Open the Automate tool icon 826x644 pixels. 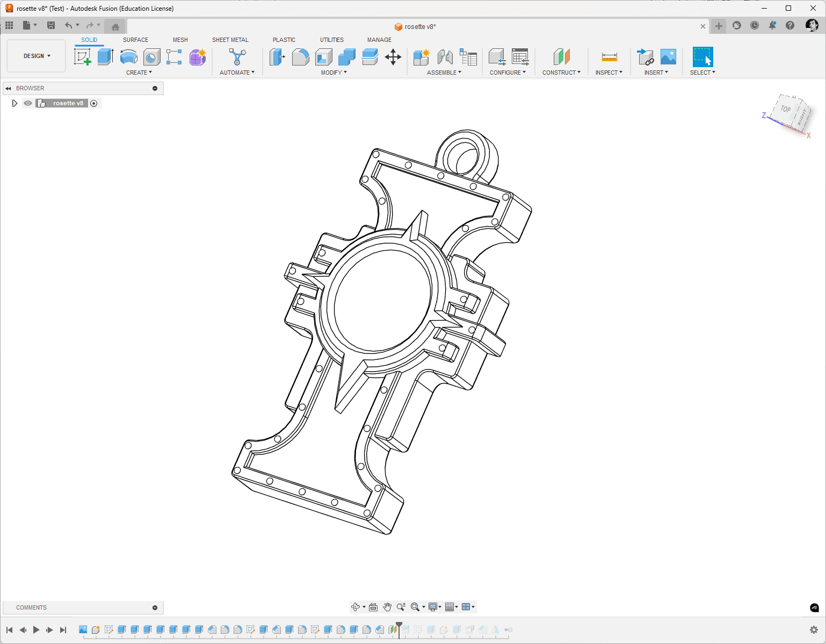(237, 56)
